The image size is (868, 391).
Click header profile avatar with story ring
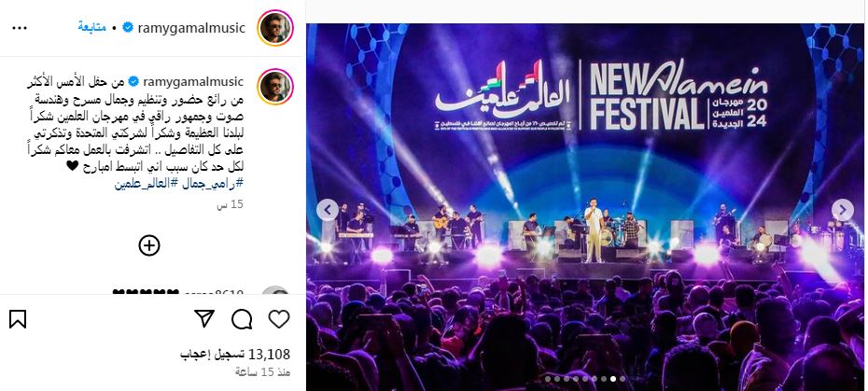click(275, 28)
